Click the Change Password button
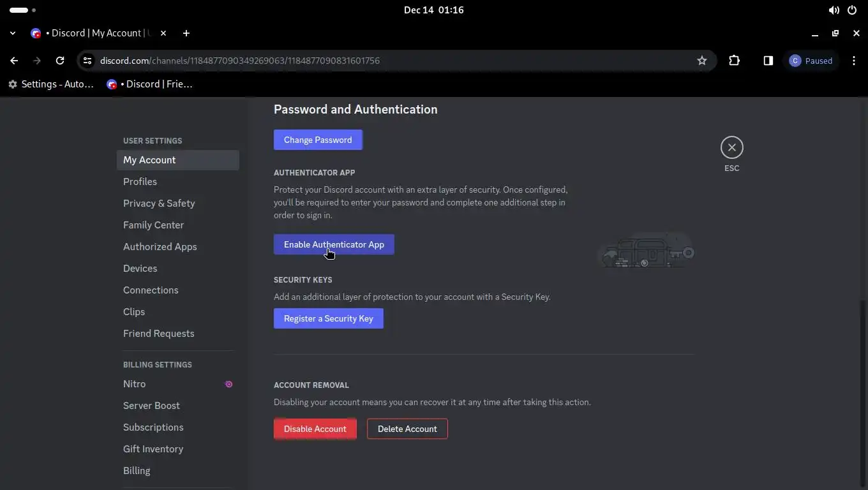The width and height of the screenshot is (868, 490). coord(318,140)
